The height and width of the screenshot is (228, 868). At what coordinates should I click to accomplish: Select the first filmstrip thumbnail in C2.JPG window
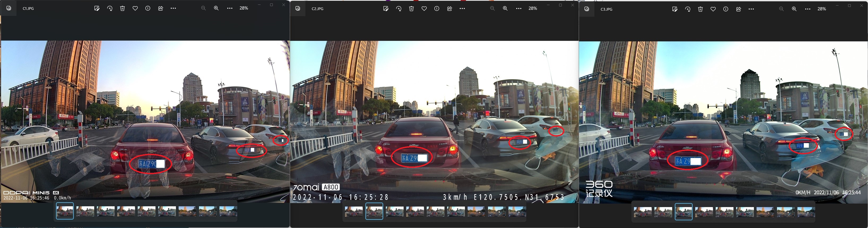coord(354,211)
